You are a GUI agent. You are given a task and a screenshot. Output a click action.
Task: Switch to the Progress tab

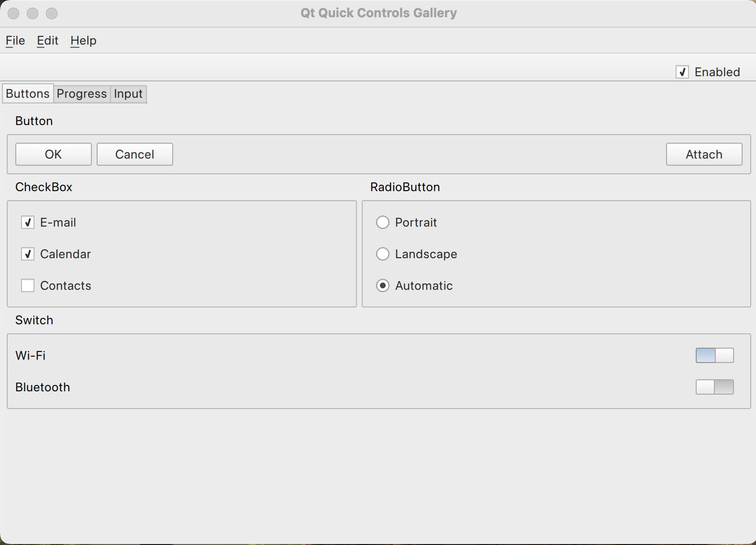click(82, 94)
